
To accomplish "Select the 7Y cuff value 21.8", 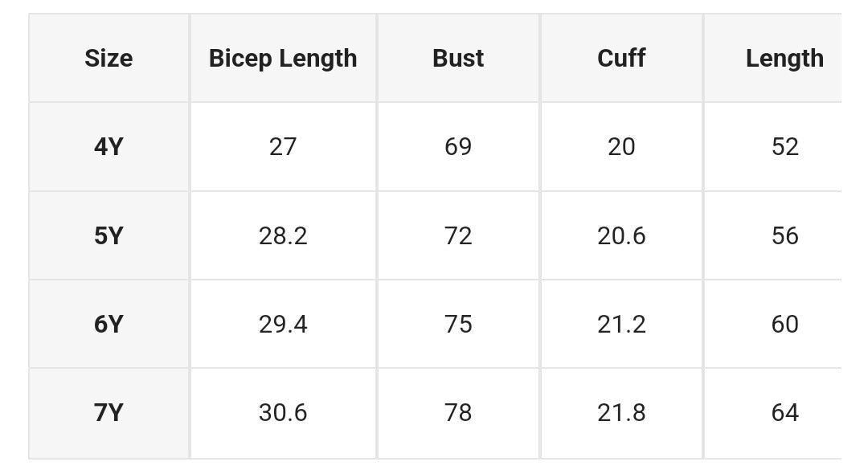I will tap(621, 413).
